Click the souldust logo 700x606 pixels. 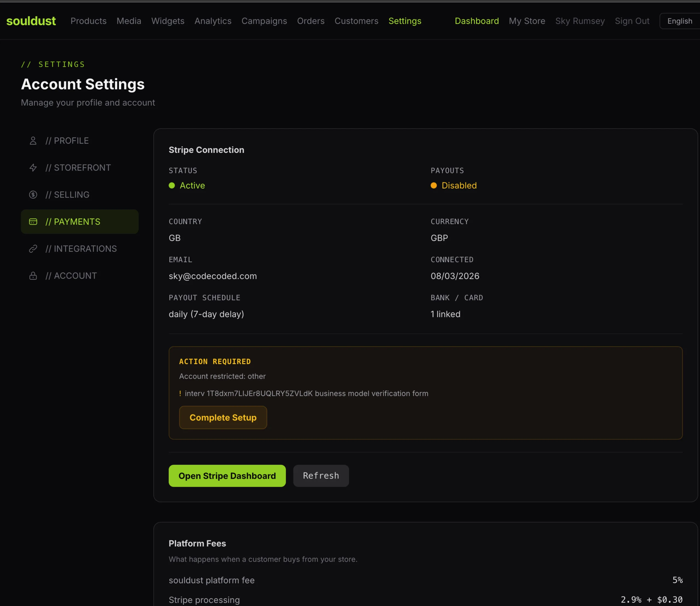(x=31, y=21)
